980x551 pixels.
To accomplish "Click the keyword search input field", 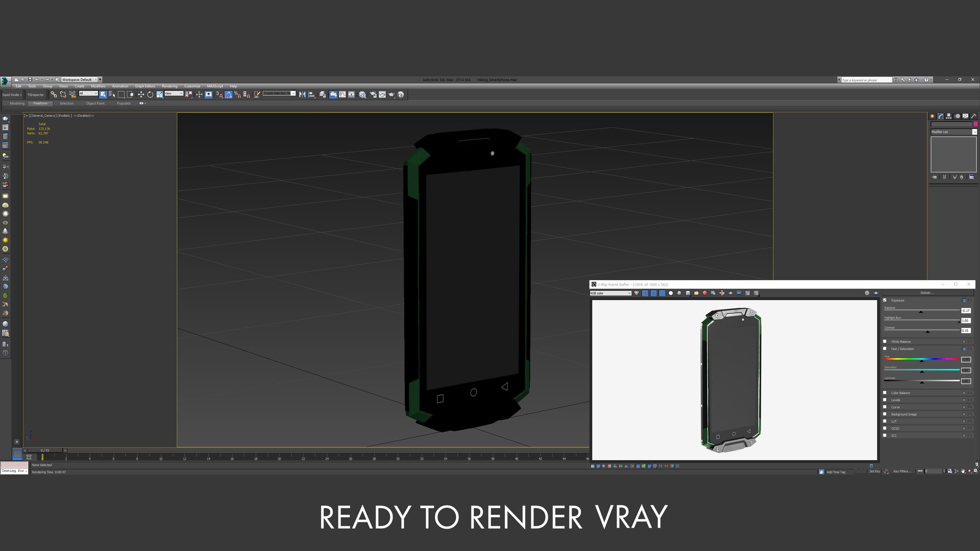I will pyautogui.click(x=866, y=80).
